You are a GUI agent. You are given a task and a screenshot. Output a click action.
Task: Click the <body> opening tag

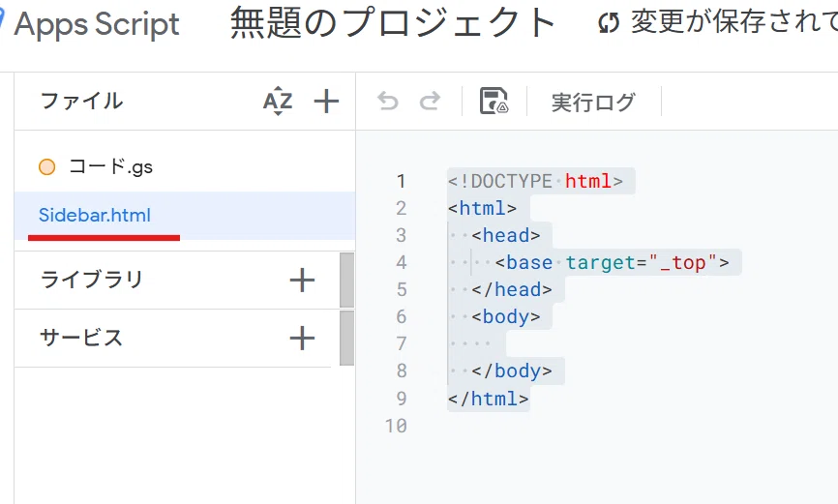point(505,317)
